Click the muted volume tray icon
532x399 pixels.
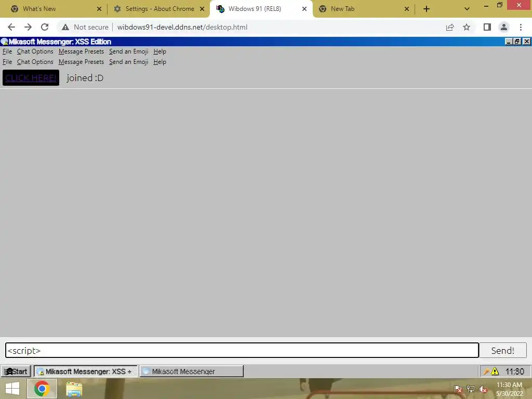[x=483, y=389]
